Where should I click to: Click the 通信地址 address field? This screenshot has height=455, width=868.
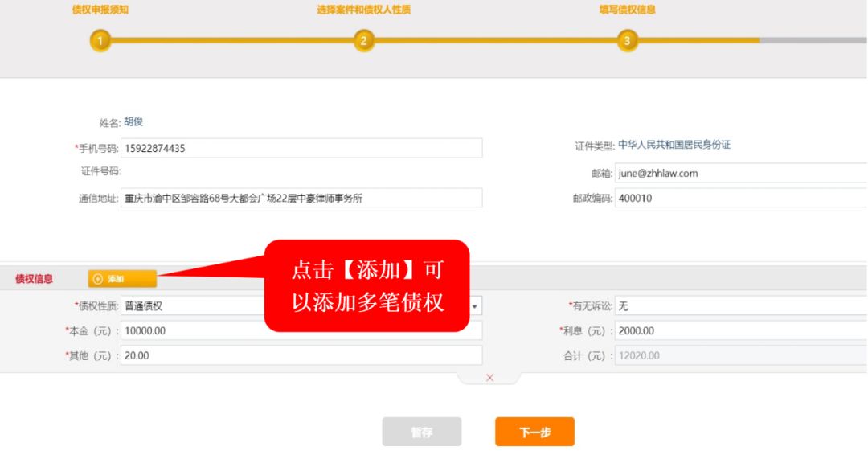pyautogui.click(x=301, y=199)
